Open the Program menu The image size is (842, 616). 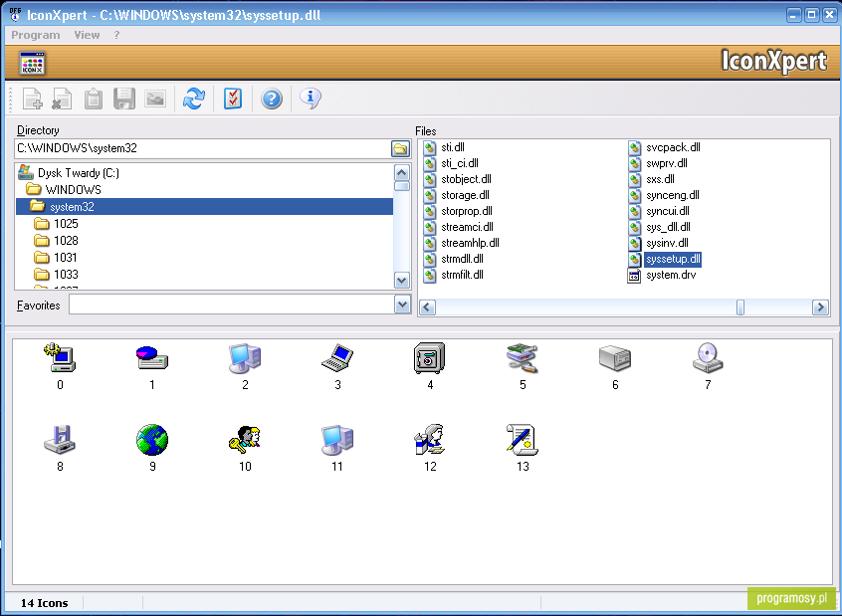pyautogui.click(x=36, y=35)
